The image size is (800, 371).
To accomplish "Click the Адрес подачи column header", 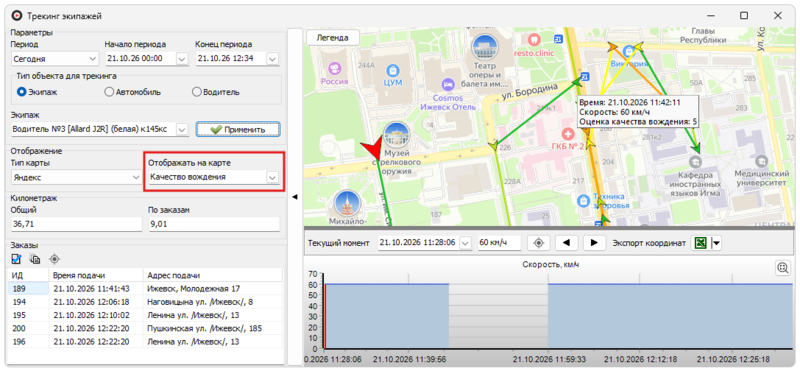I will [213, 276].
